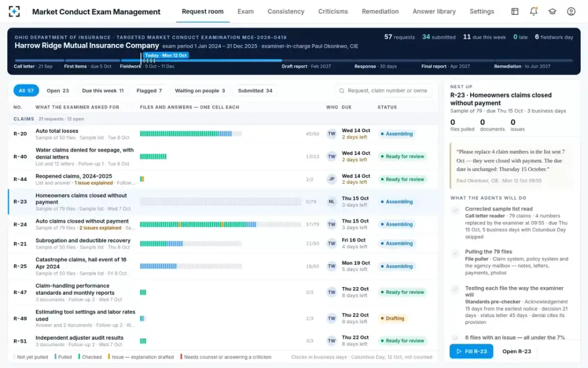Open the Remediation tab

[x=380, y=11]
